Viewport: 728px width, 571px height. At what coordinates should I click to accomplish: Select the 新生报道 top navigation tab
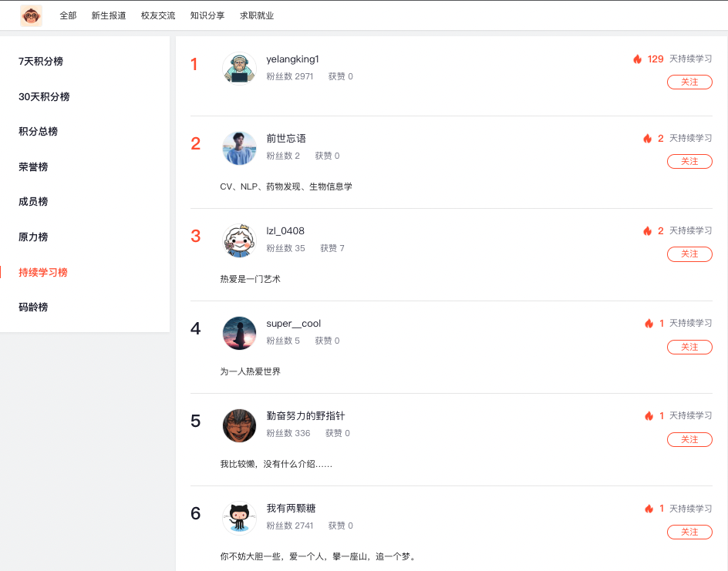click(109, 15)
